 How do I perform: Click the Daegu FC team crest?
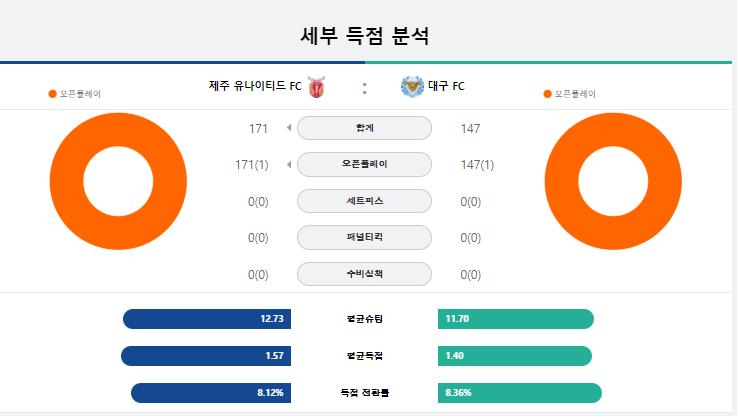tap(412, 86)
